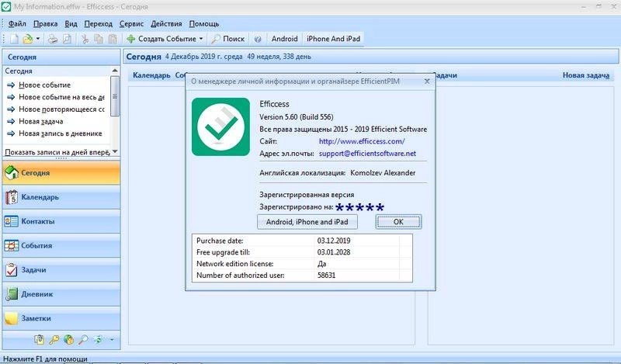The width and height of the screenshot is (621, 364).
Task: Click the Cut scissors icon
Action: pos(85,39)
